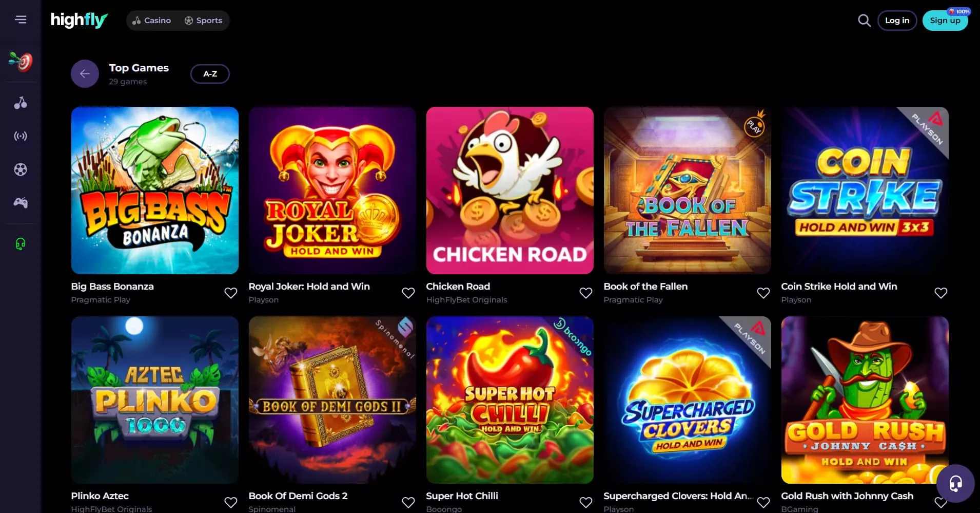Toggle favorite heart for Book of the Fallen
This screenshot has width=980, height=513.
click(763, 293)
